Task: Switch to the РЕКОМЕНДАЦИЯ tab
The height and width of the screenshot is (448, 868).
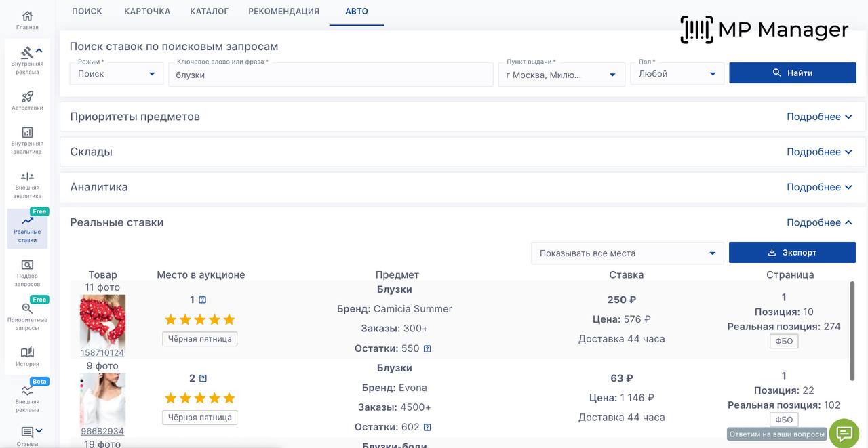Action: (x=283, y=12)
